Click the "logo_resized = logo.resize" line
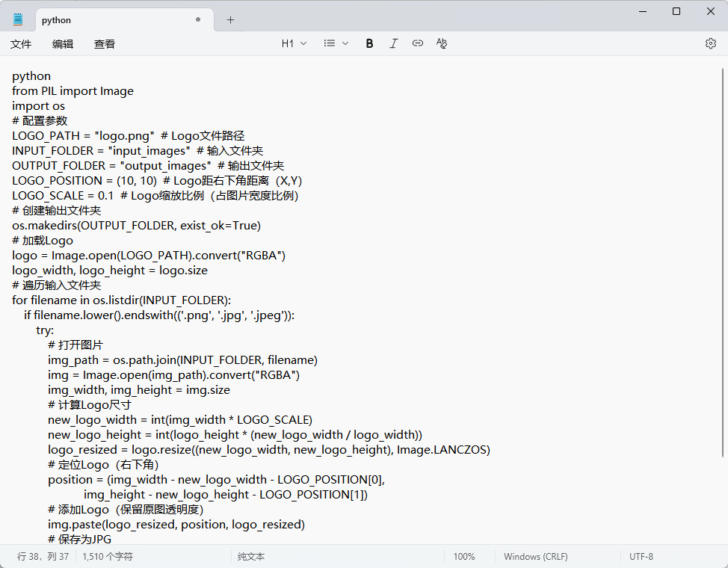The image size is (728, 568). 269,450
